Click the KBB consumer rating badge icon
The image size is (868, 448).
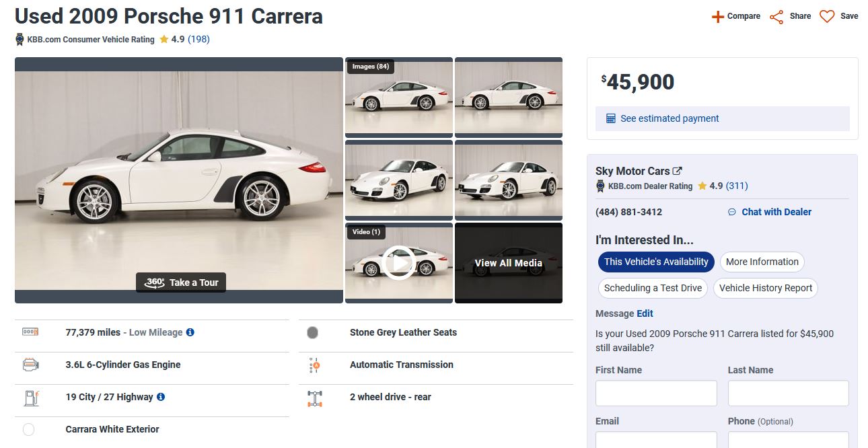(x=20, y=40)
